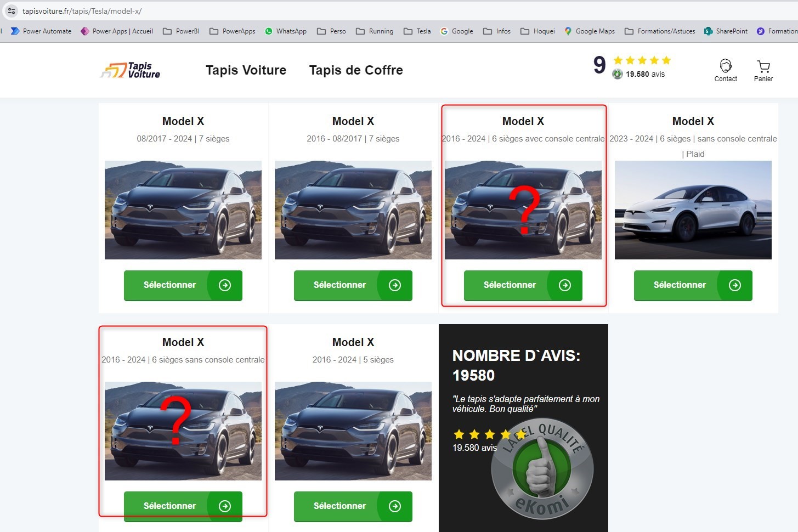Click the Contact label in header
798x532 pixels.
[726, 79]
